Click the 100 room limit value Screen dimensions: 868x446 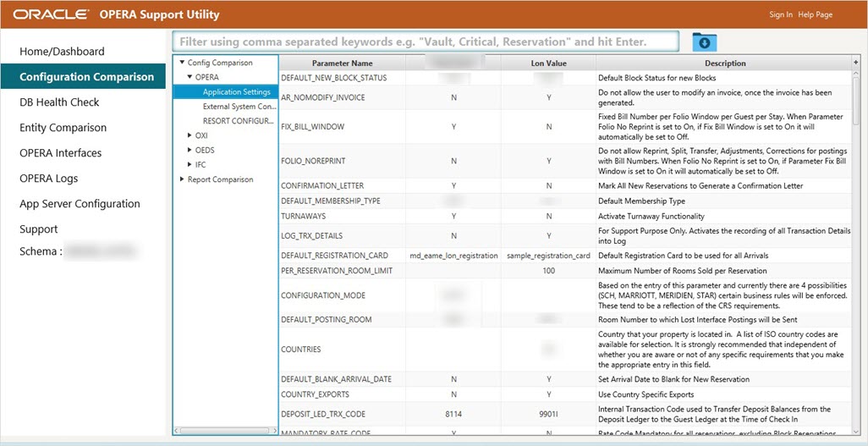[x=548, y=270]
